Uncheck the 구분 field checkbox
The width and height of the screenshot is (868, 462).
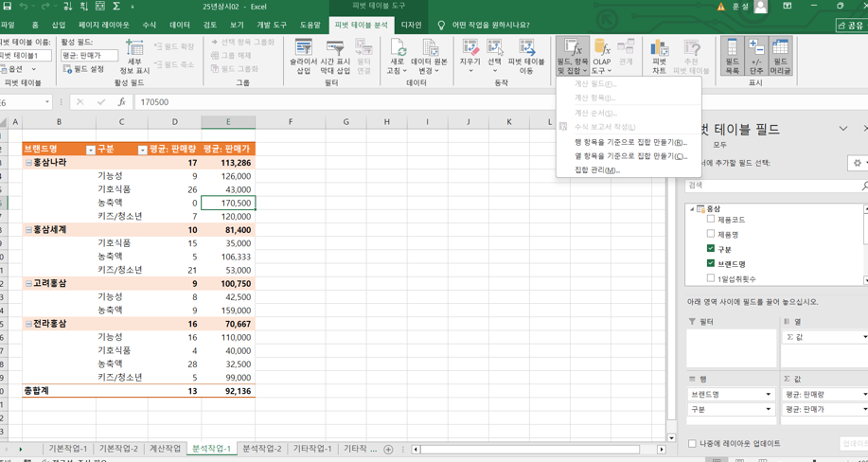click(x=711, y=249)
